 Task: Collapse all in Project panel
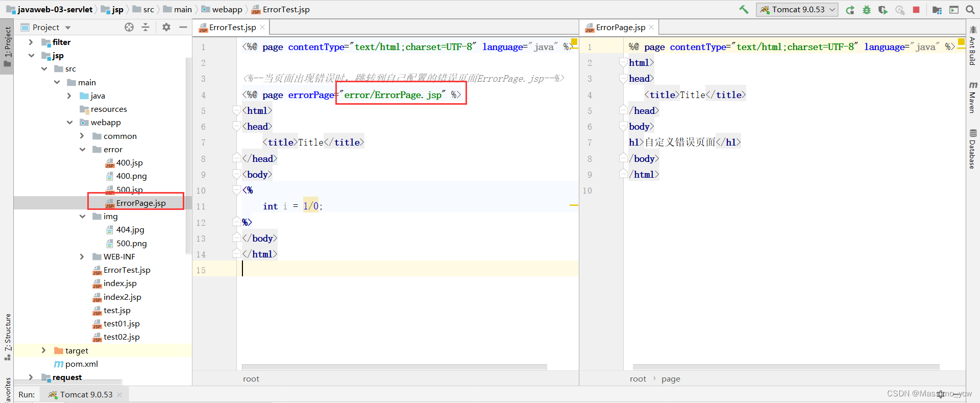tap(145, 27)
